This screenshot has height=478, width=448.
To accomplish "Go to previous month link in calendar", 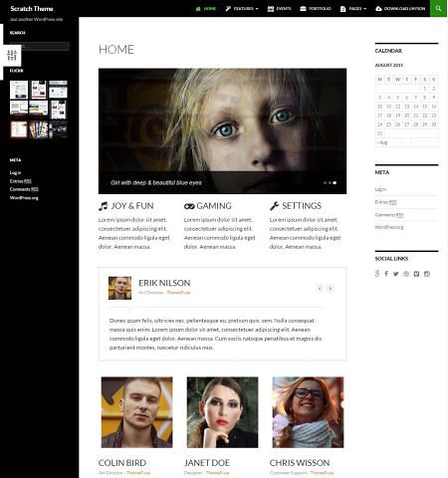I will (382, 142).
